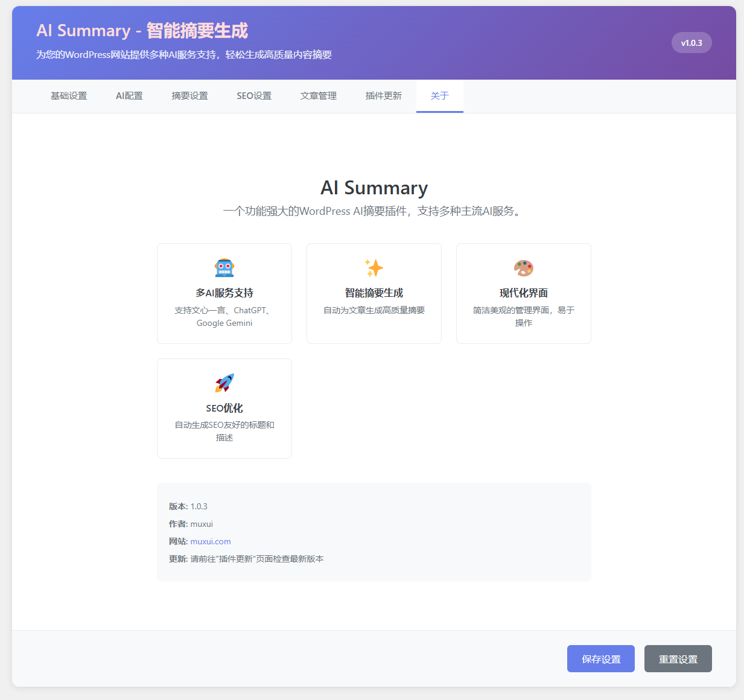The height and width of the screenshot is (700, 744).
Task: Click the sparkle icon for 智能摘要生成
Action: pos(374,267)
